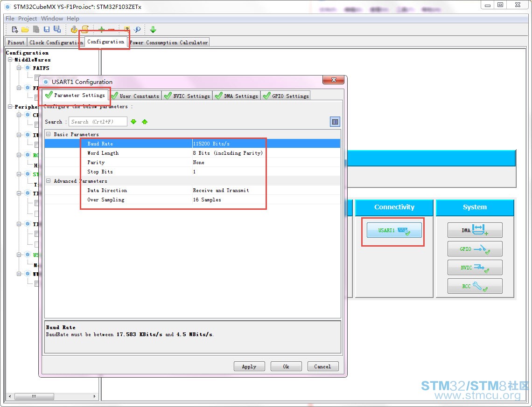Collapse the green US peripheral tree node
This screenshot has width=532, height=407.
tap(19, 255)
